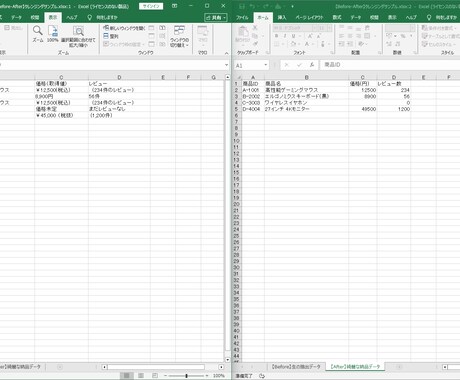The width and height of the screenshot is (460, 380).
Task: Open the font name dropdown
Action: point(314,28)
